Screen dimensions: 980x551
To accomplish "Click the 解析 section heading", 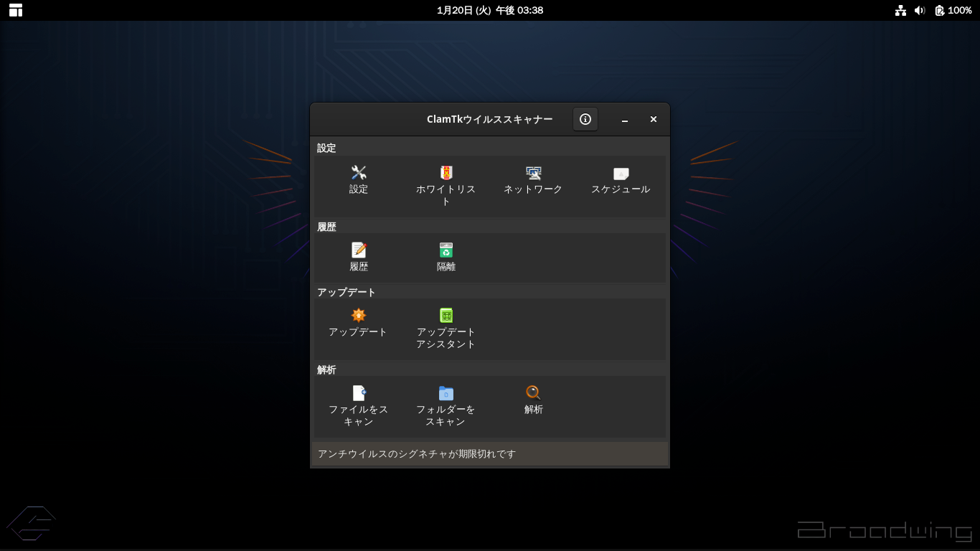I will click(326, 369).
